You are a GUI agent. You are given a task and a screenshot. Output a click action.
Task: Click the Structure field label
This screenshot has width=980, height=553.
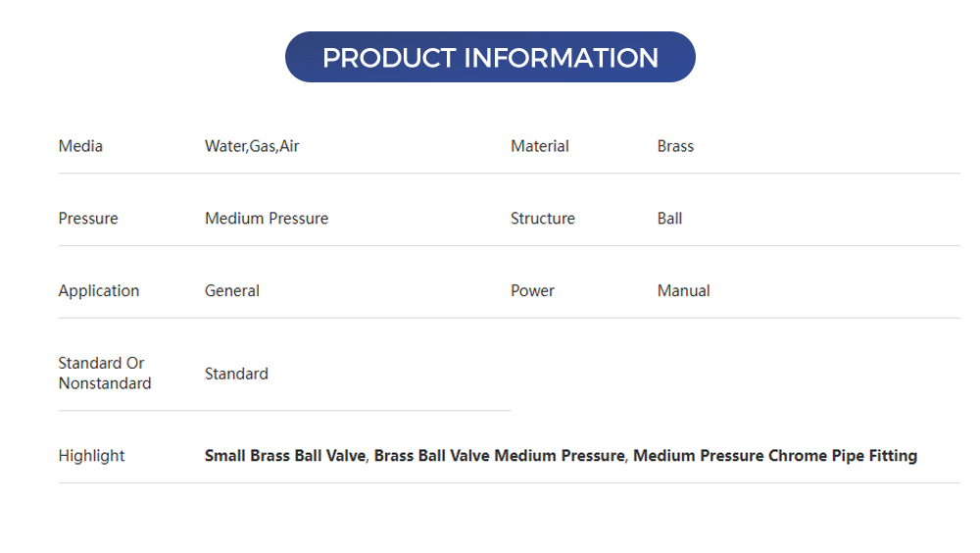(x=542, y=219)
